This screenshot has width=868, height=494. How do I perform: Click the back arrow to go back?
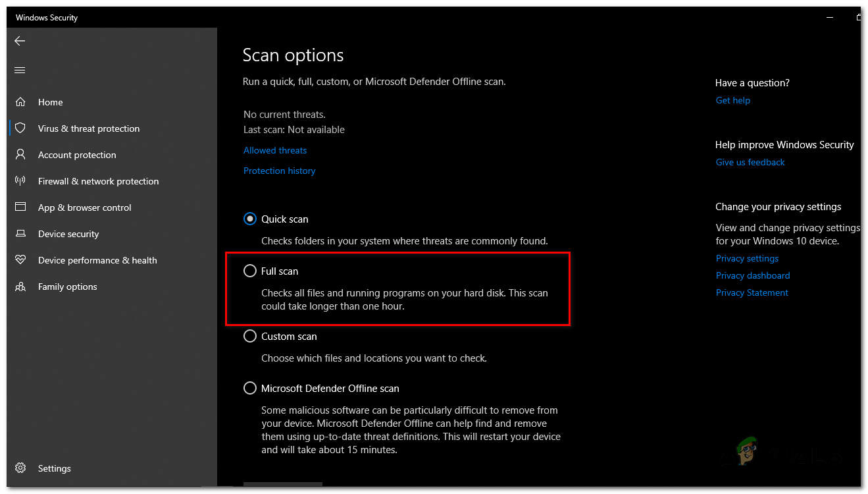19,41
